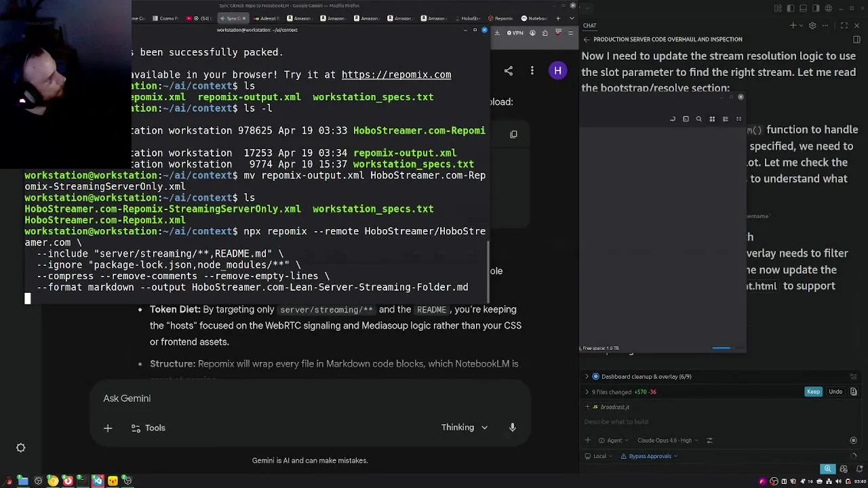
Task: Toggle secondary sidebar in editor title bar
Action: [x=816, y=8]
